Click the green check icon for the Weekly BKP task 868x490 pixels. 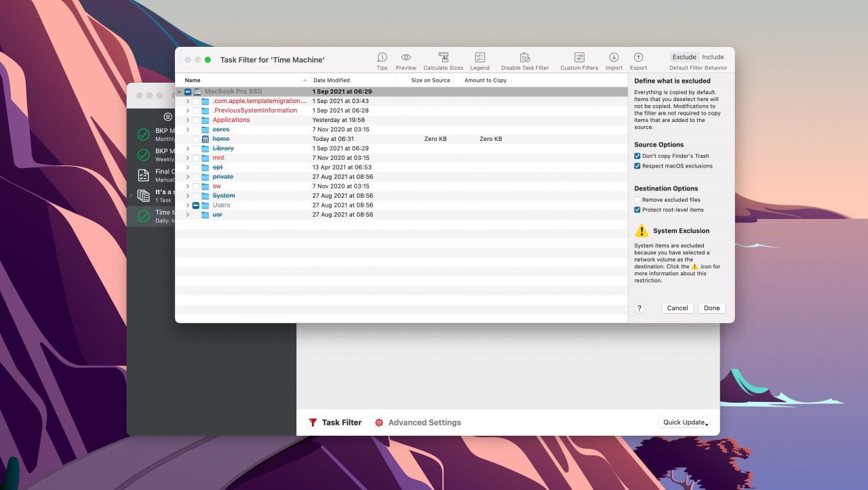(x=143, y=155)
